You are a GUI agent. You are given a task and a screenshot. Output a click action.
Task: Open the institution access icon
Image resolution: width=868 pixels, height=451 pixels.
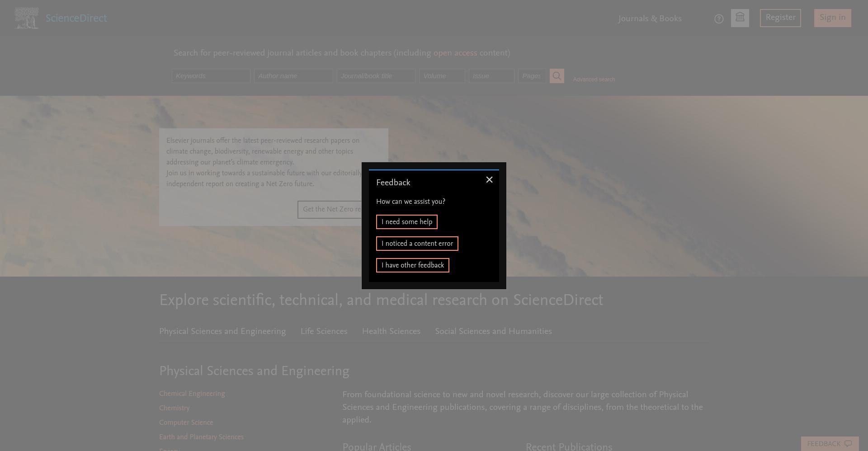coord(740,18)
